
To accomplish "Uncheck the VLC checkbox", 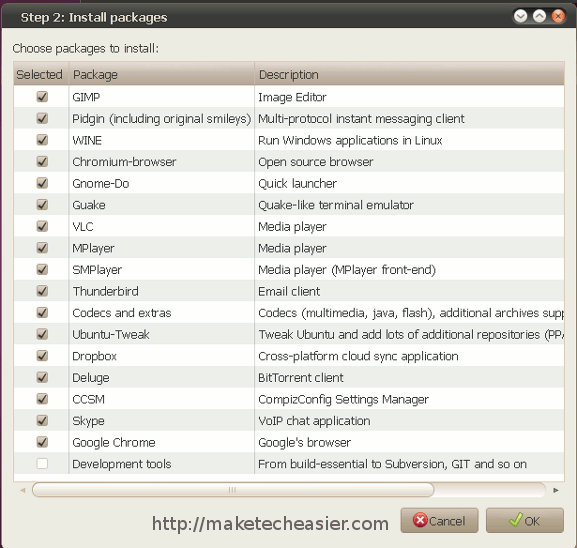I will coord(42,226).
